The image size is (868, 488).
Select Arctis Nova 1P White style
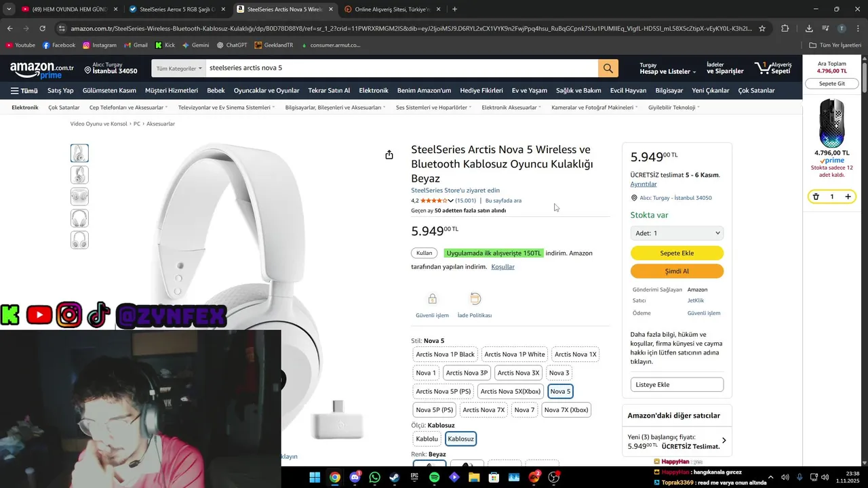515,354
